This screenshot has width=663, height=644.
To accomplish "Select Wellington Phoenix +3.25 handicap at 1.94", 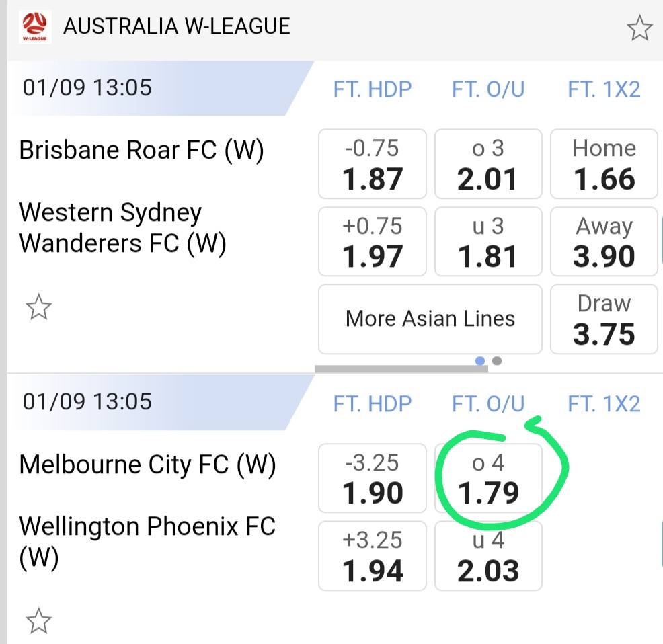I will [372, 556].
